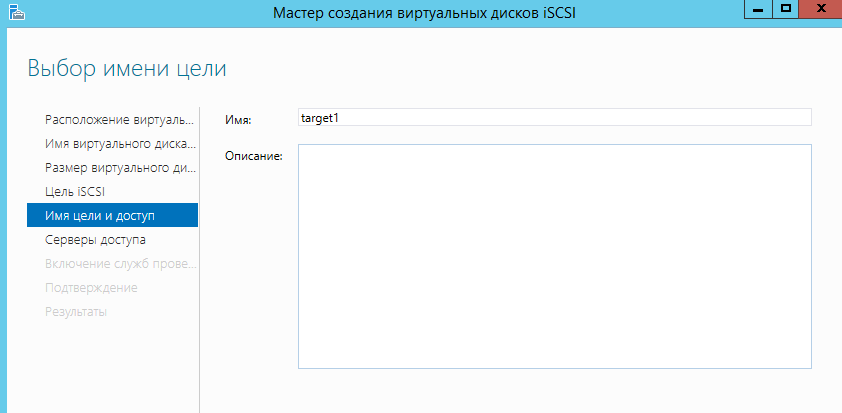Click the greyed 'Подтверждение' step
842x413 pixels.
coord(91,288)
